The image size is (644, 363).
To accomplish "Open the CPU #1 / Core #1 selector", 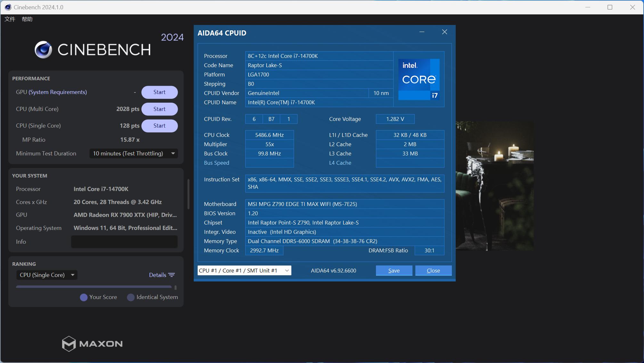I will tap(244, 271).
